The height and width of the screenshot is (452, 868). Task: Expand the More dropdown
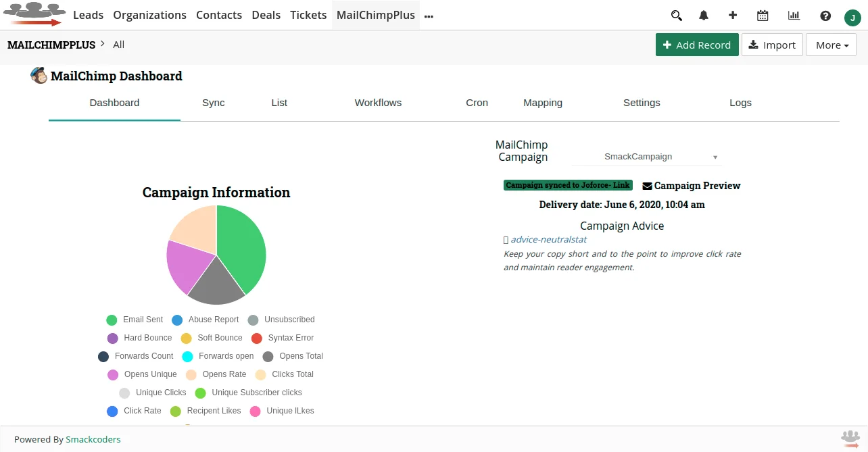coord(831,45)
